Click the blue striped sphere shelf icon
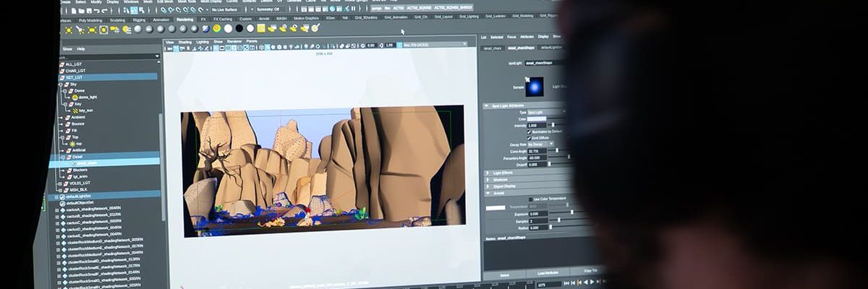This screenshot has height=289, width=868. coord(205,28)
